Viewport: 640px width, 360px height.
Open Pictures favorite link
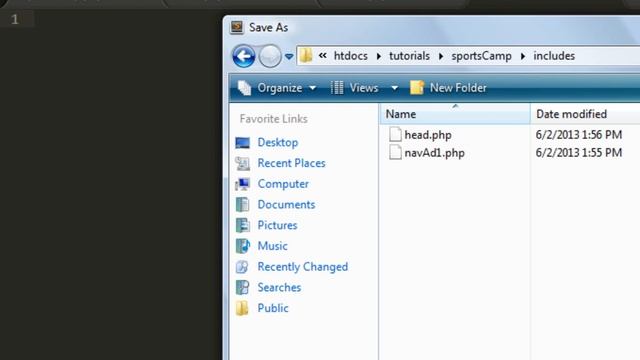click(277, 225)
